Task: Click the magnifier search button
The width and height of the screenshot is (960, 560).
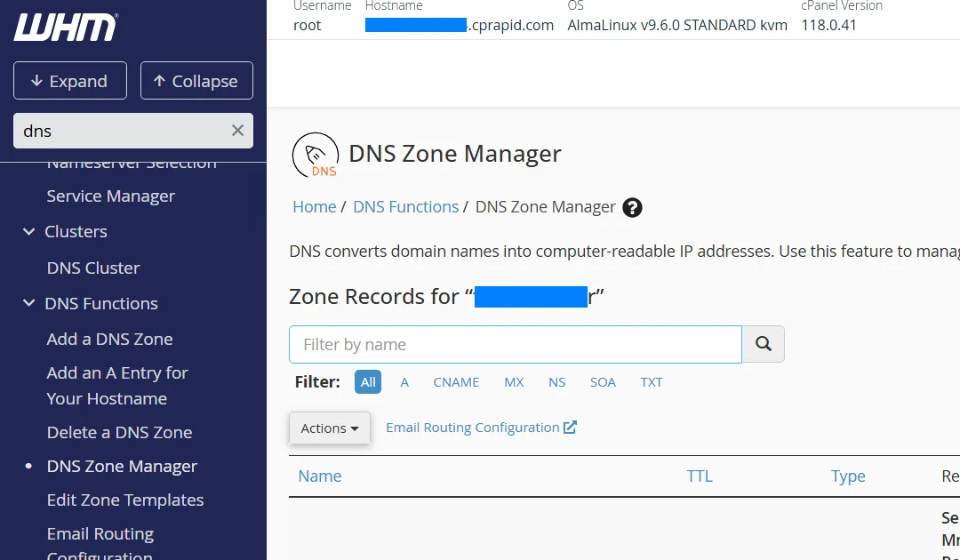Action: (763, 344)
